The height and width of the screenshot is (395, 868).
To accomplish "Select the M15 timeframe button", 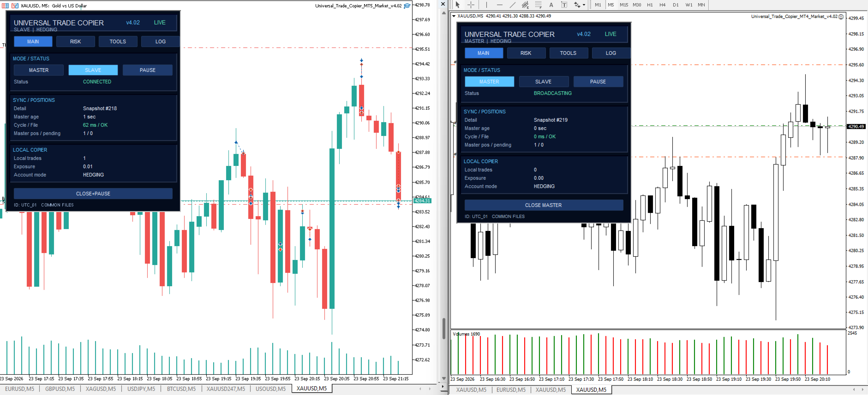I will click(624, 5).
